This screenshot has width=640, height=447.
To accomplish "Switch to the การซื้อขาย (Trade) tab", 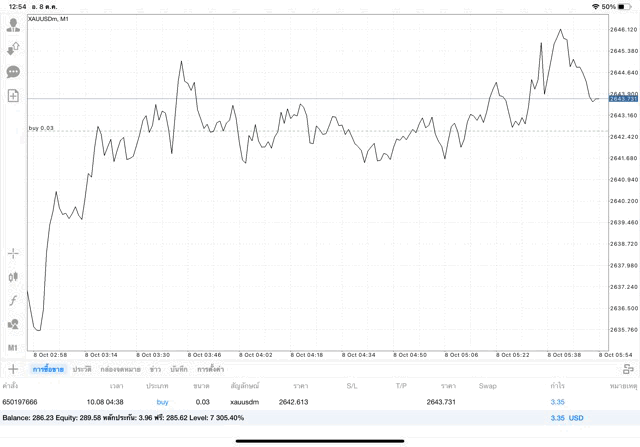I will pyautogui.click(x=46, y=369).
